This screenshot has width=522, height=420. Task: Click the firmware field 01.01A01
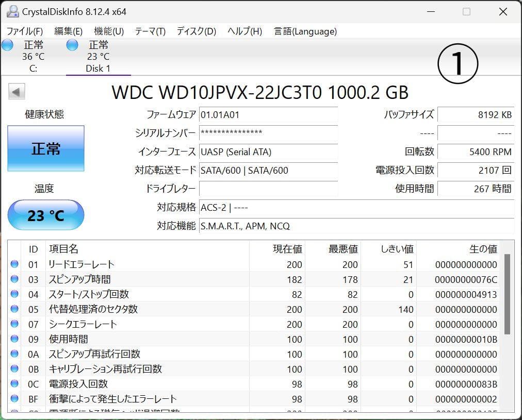[268, 115]
